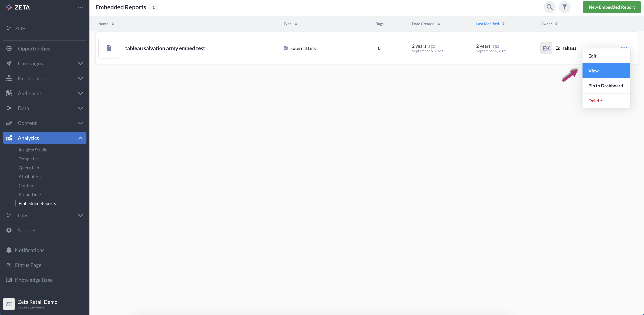Open Opportunities from the sidebar
Image resolution: width=644 pixels, height=315 pixels.
(x=34, y=48)
